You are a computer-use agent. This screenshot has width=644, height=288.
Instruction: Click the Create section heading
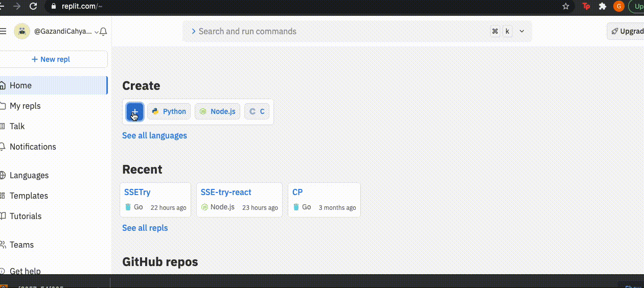click(141, 86)
